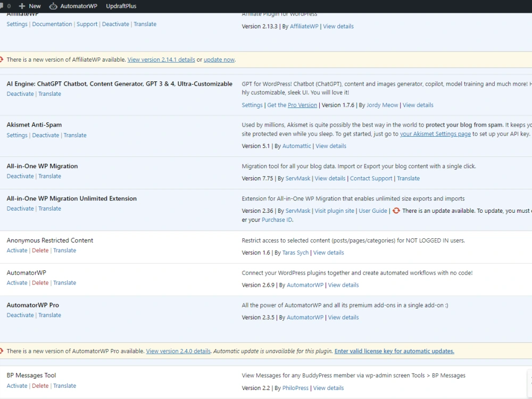Click Translate under Anonymous Restricted Content

pos(64,250)
